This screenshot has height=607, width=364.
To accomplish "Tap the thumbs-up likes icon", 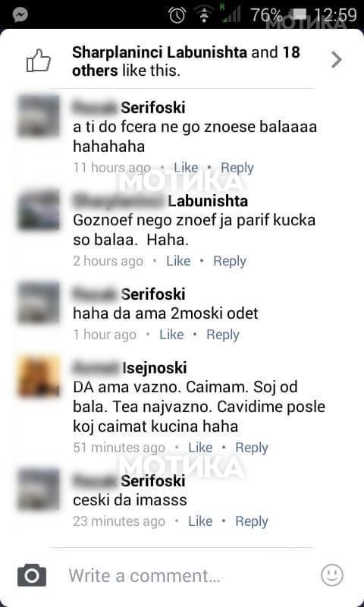I will [x=38, y=61].
